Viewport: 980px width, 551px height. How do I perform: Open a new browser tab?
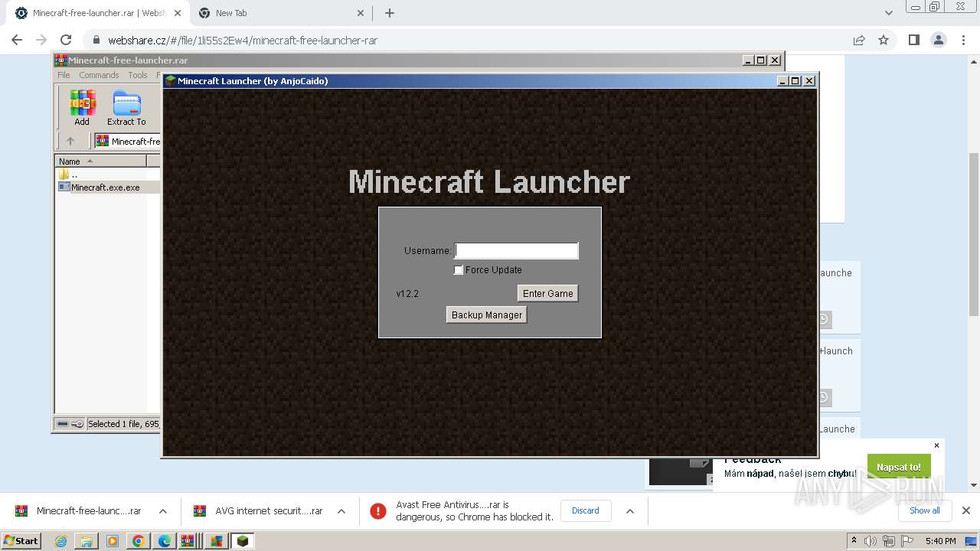point(390,13)
